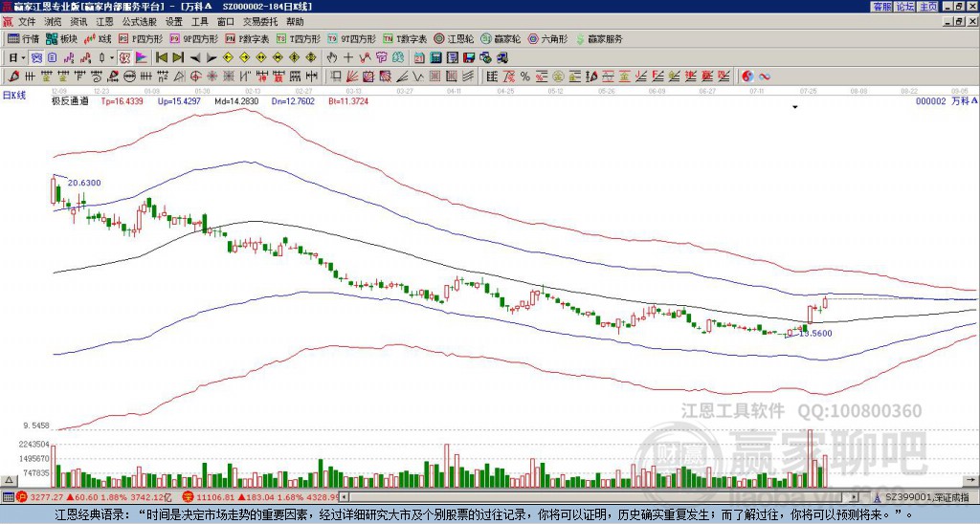This screenshot has height=524, width=980.
Task: Click the SZ399001 深证成指 status entry
Action: [926, 497]
